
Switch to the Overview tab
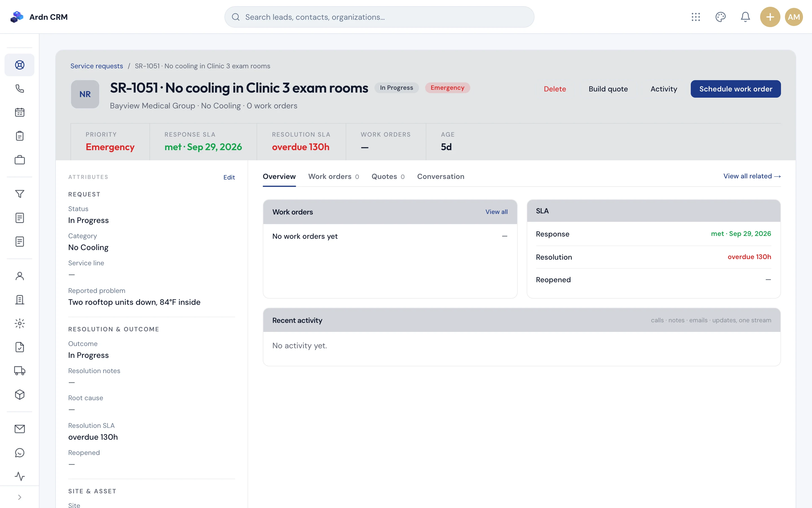[x=279, y=176]
